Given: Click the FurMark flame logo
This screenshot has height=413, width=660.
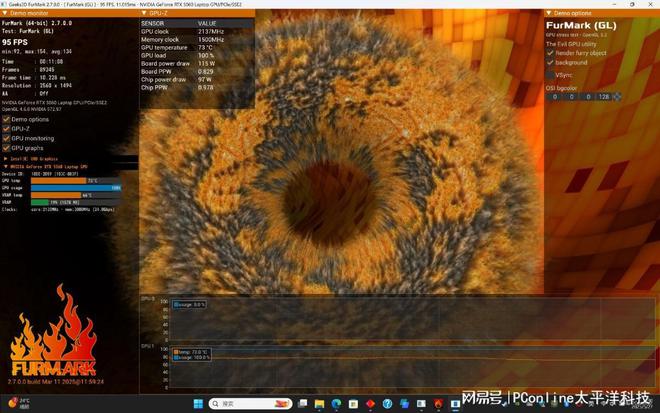Looking at the screenshot, I should [53, 330].
